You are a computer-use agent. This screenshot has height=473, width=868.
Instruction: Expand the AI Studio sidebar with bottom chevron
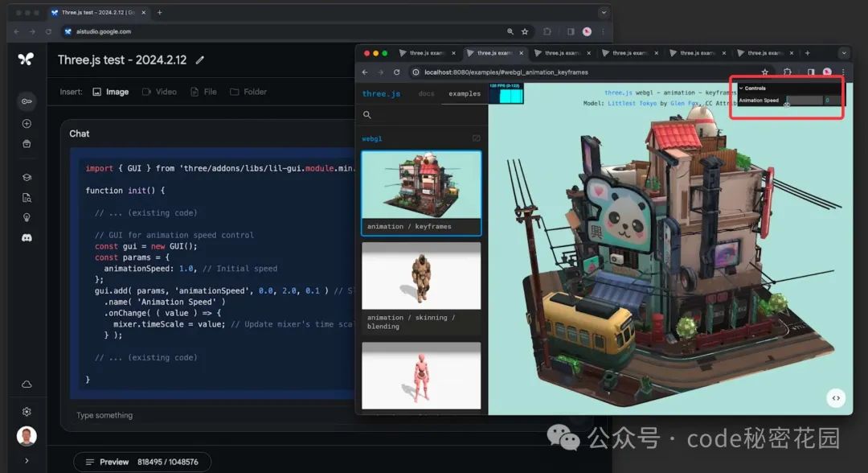point(27,460)
